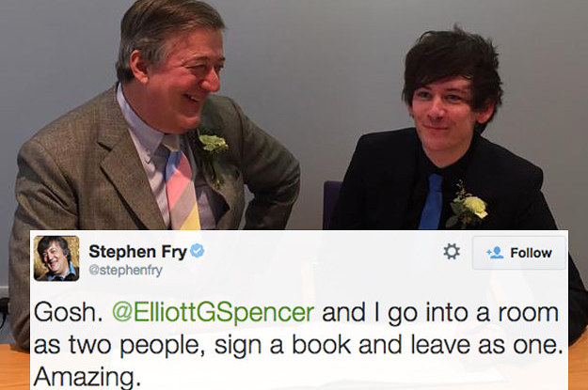The height and width of the screenshot is (390, 588).
Task: Click the Follow button
Action: (x=519, y=253)
